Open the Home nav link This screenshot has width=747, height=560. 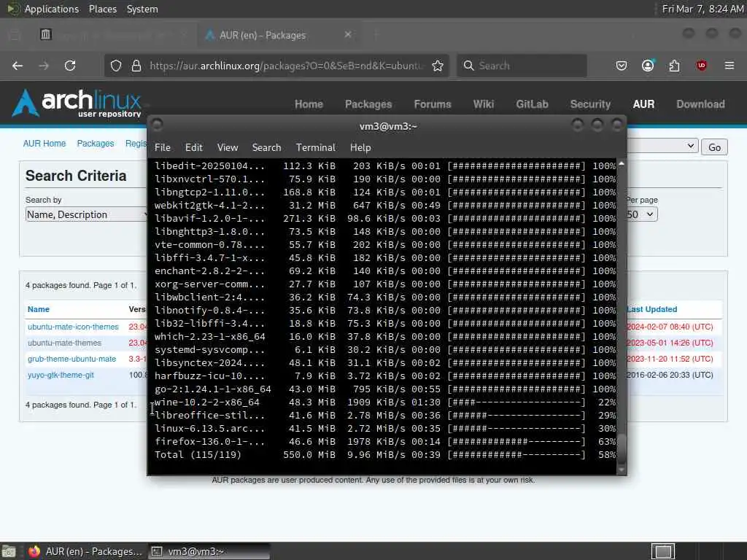(309, 104)
